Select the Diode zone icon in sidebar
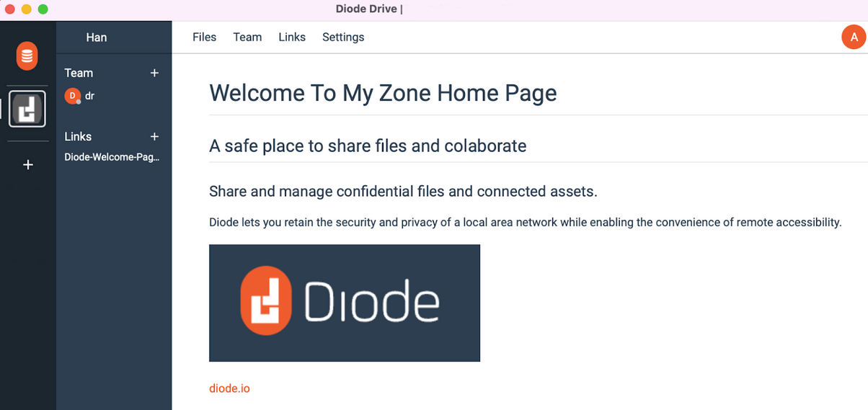Screen dimensions: 868x410 (x=27, y=109)
